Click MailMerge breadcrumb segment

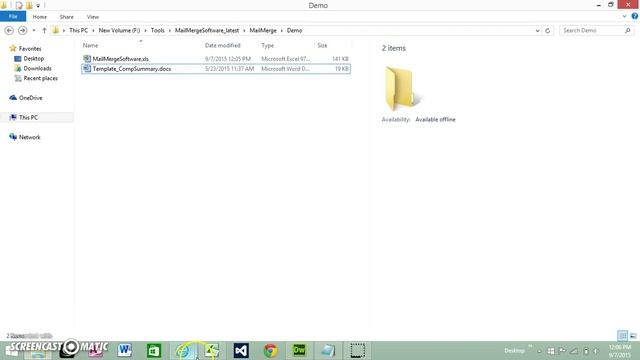[x=263, y=31]
